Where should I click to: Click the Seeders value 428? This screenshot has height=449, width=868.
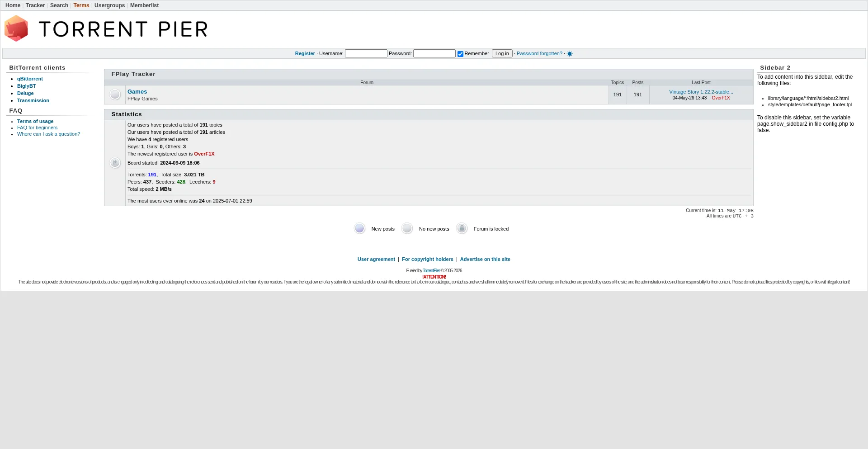coord(181,182)
